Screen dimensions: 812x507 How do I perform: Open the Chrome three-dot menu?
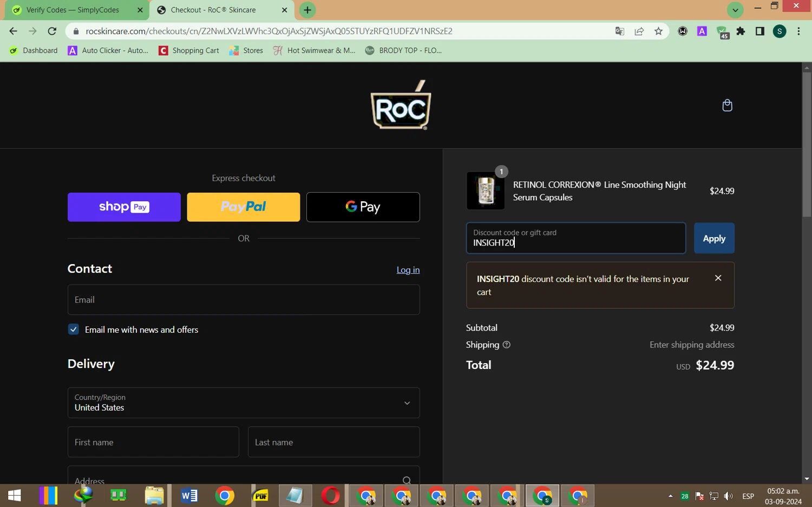[x=798, y=31]
